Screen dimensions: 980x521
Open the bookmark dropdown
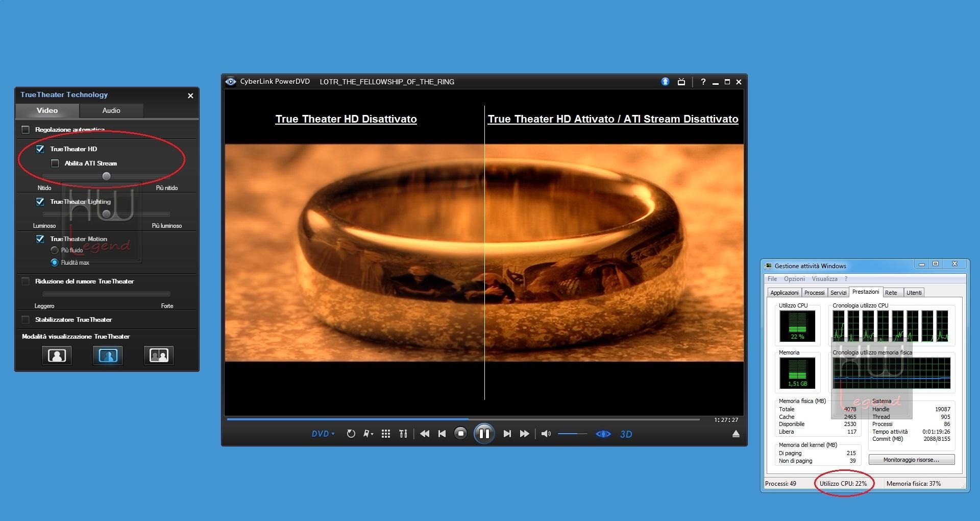point(368,434)
